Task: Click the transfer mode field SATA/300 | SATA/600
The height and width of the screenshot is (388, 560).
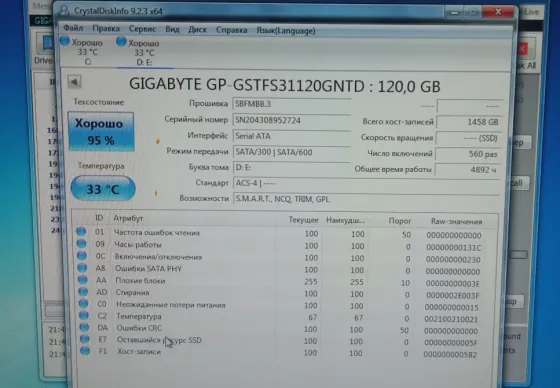Action: click(291, 152)
